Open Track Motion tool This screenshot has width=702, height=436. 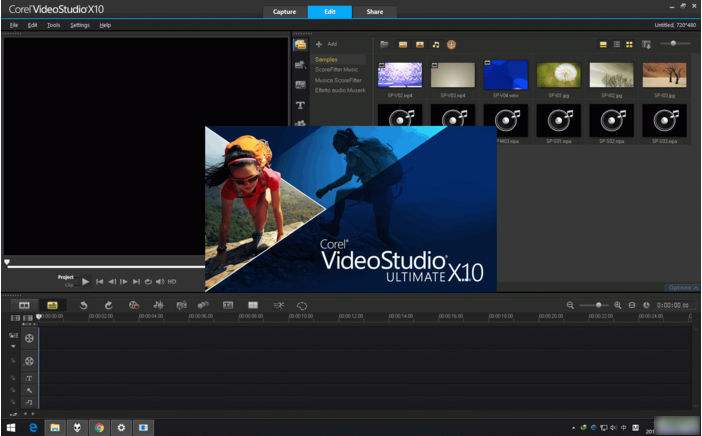click(x=203, y=305)
